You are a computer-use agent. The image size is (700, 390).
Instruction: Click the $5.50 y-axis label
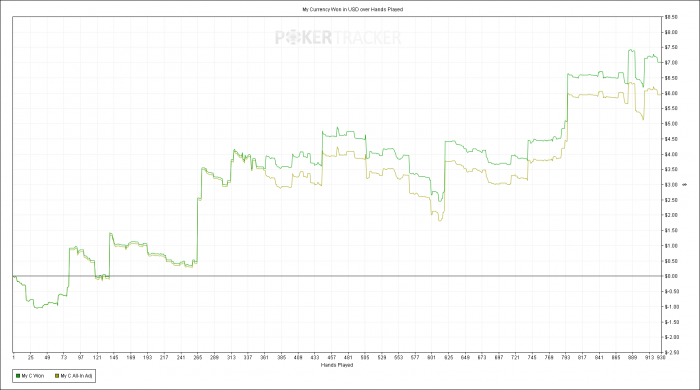[671, 108]
